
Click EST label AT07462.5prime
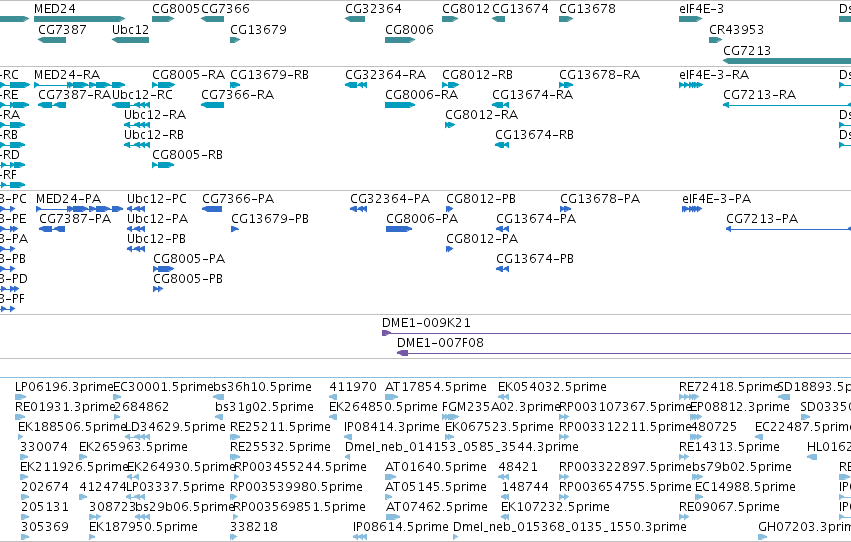pyautogui.click(x=436, y=507)
